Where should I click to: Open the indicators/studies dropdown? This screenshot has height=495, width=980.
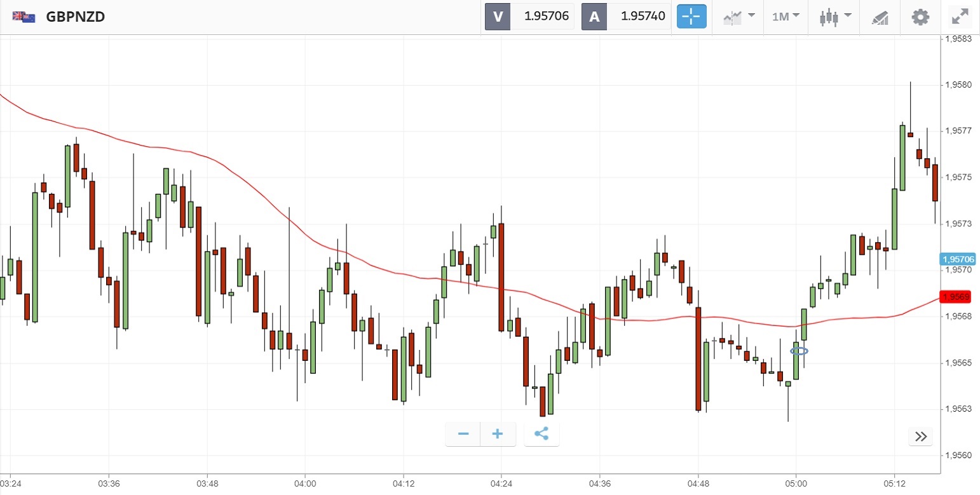pos(738,17)
